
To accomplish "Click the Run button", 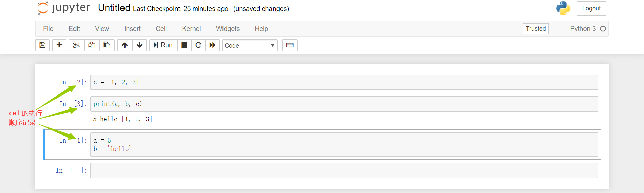I will (x=163, y=45).
